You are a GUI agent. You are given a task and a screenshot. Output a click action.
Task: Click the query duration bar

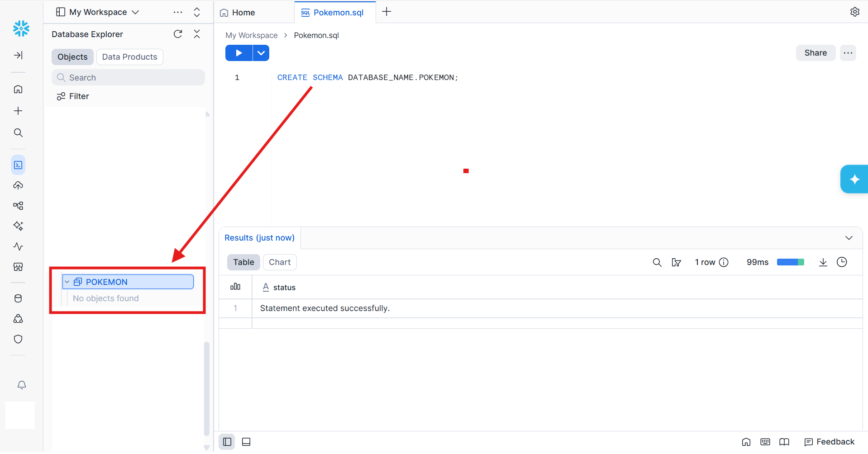coord(791,262)
